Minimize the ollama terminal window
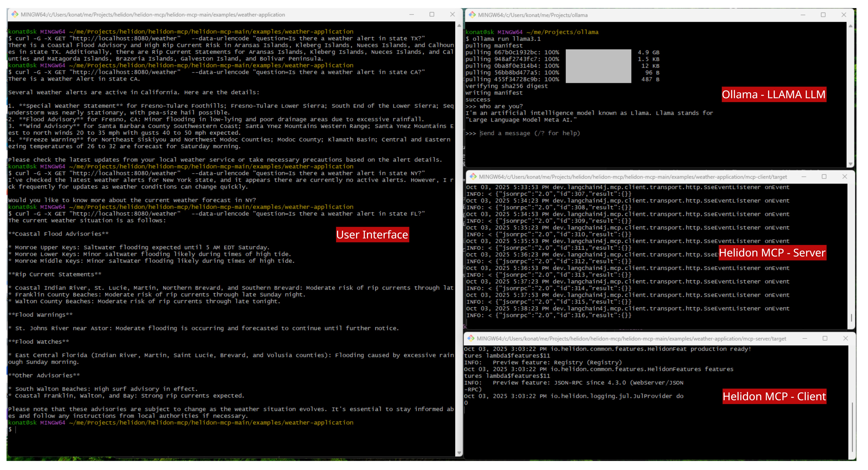 tap(803, 15)
